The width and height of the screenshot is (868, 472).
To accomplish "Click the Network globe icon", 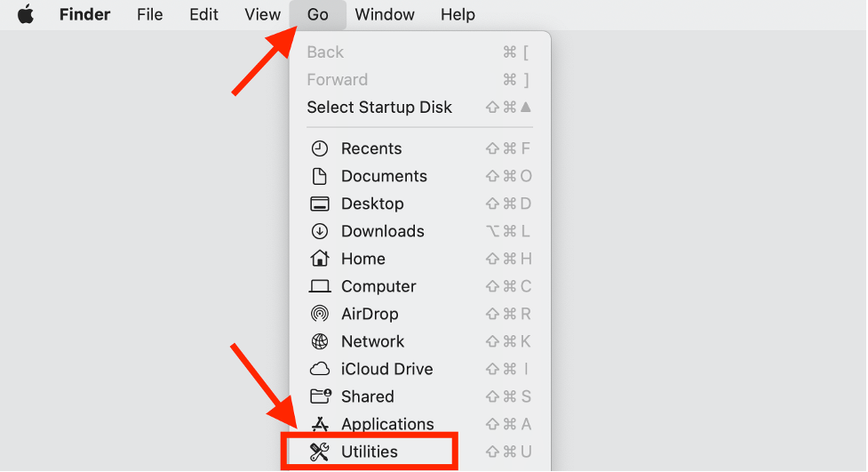I will [x=319, y=341].
